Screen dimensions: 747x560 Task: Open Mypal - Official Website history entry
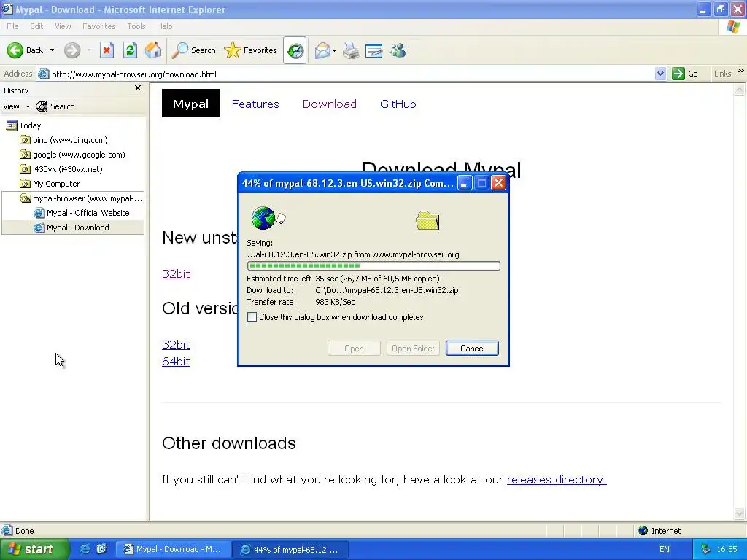[x=82, y=213]
